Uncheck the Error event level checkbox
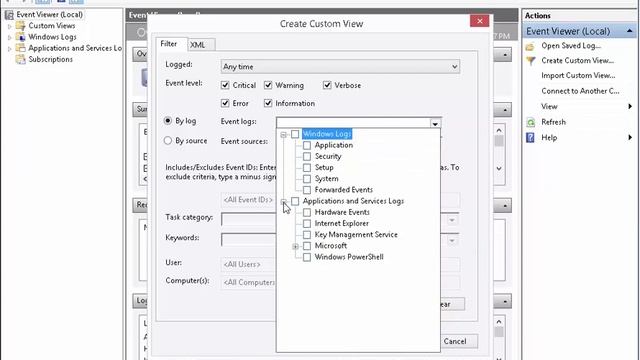Image resolution: width=640 pixels, height=360 pixels. coord(225,103)
